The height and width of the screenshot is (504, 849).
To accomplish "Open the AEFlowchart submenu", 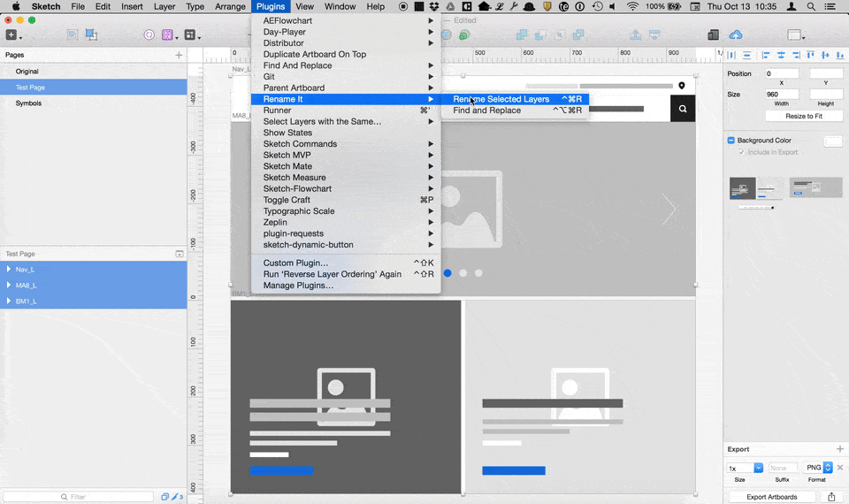I will [x=346, y=20].
